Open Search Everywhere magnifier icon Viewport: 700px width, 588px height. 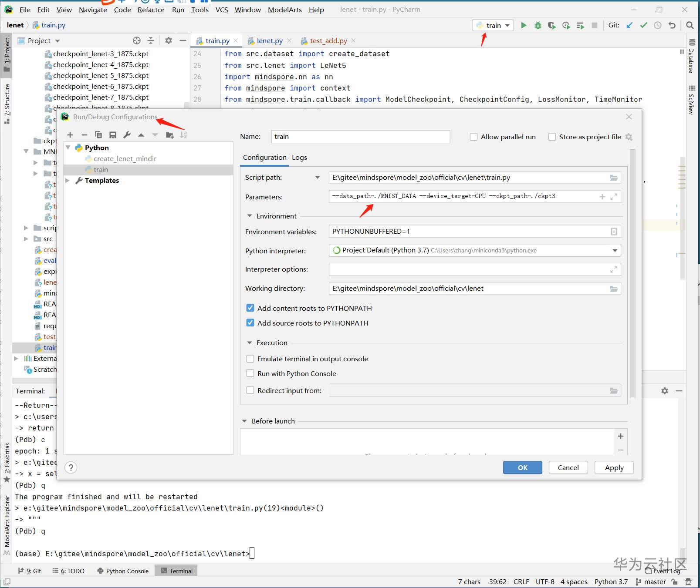(x=690, y=25)
